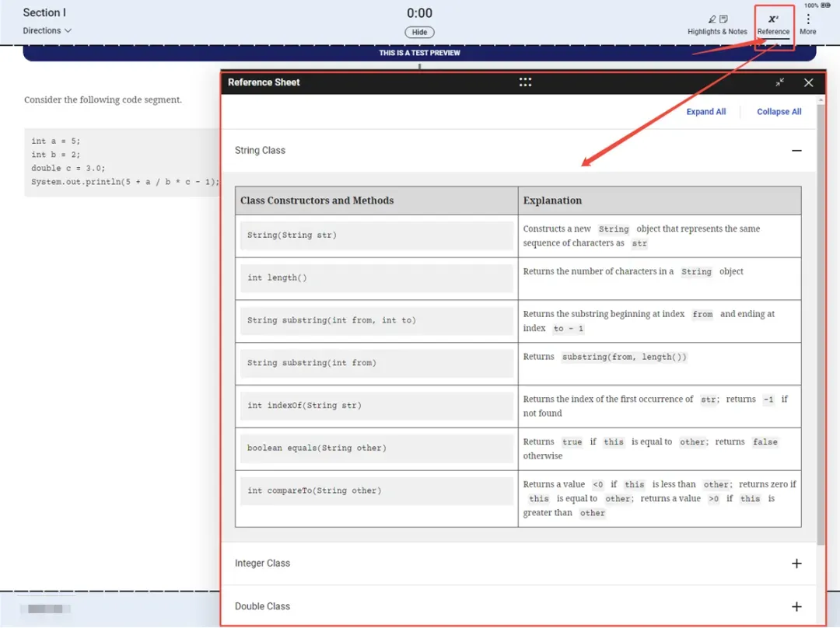Click 'Class Constructors and Methods' column header
This screenshot has width=840, height=628.
pyautogui.click(x=376, y=201)
